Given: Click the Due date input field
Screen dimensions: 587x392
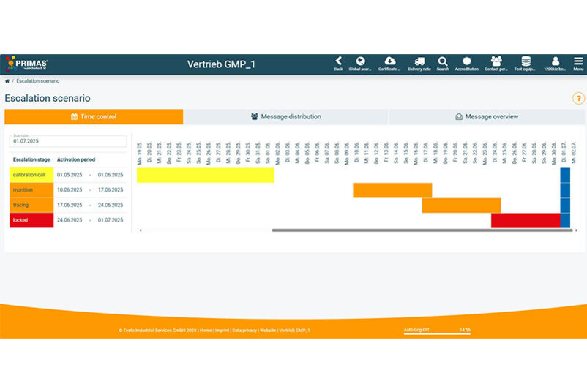Looking at the screenshot, I should click(67, 143).
